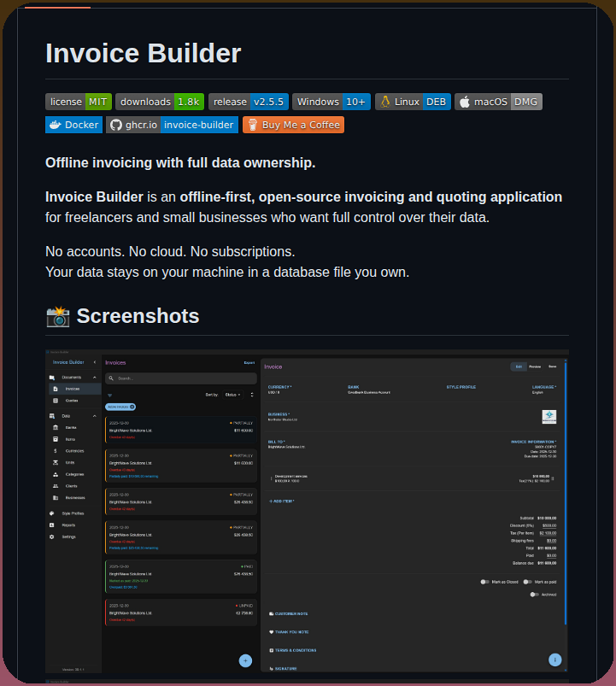Open the LANGUAGE field
Image resolution: width=616 pixels, height=686 pixels.
click(x=544, y=390)
